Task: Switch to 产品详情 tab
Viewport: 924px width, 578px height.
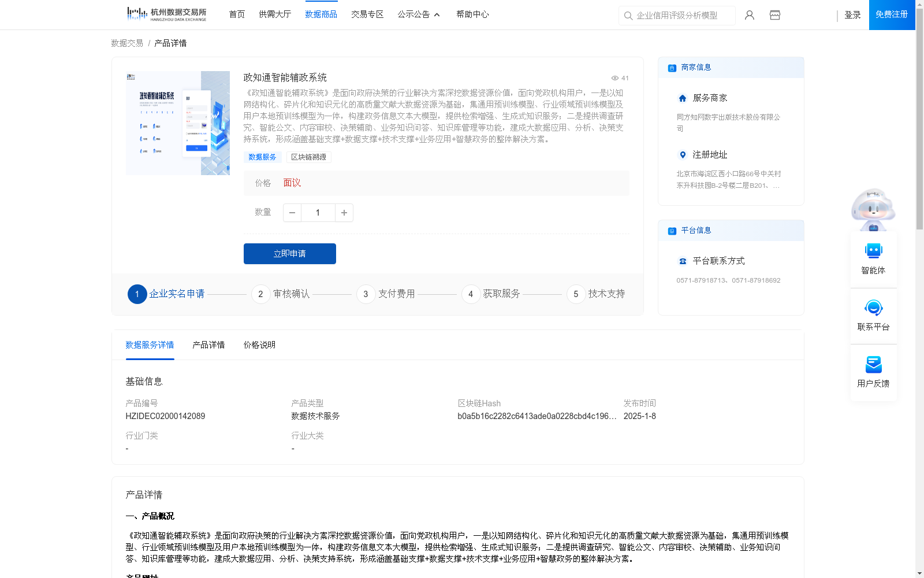Action: (x=208, y=345)
